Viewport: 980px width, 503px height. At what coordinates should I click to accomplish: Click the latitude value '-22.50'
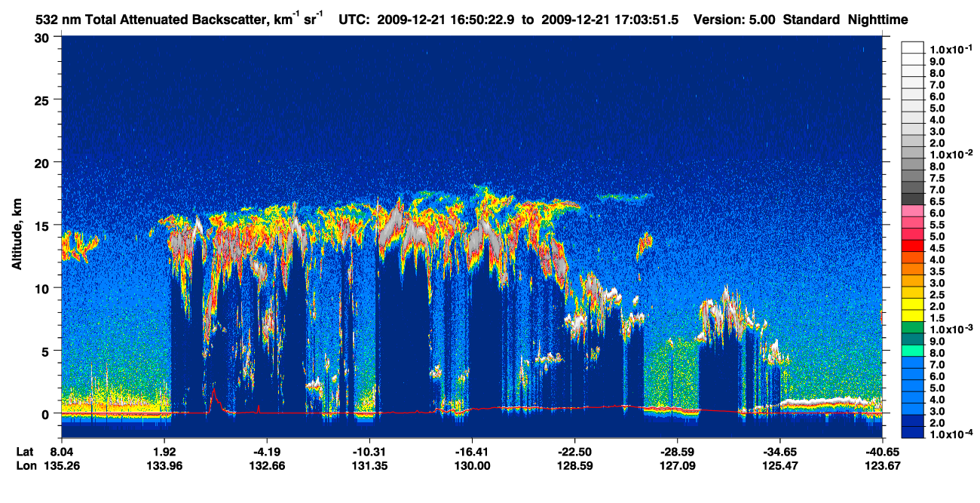coord(574,452)
